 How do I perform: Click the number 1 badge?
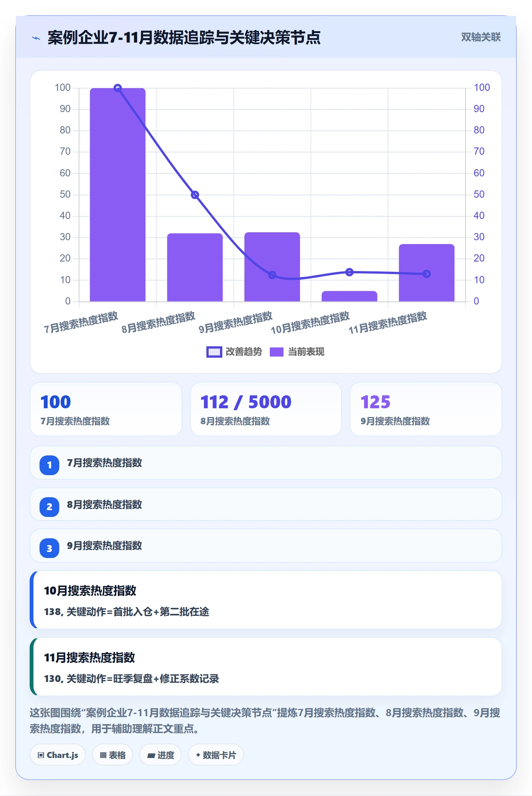click(49, 465)
